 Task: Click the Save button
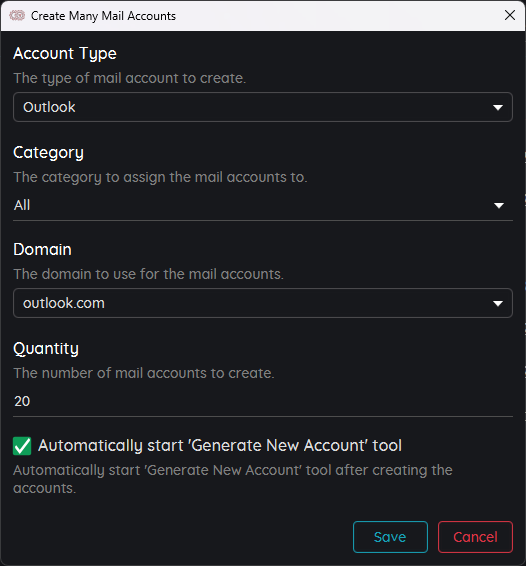[x=390, y=537]
